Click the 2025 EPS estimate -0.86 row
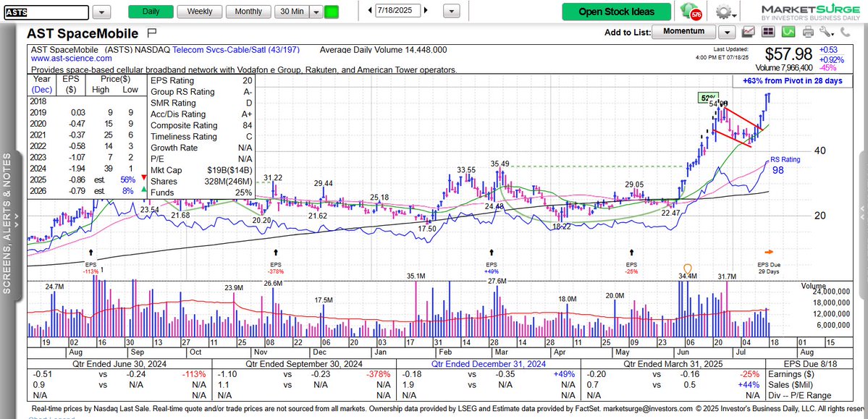The width and height of the screenshot is (868, 419). (87, 180)
